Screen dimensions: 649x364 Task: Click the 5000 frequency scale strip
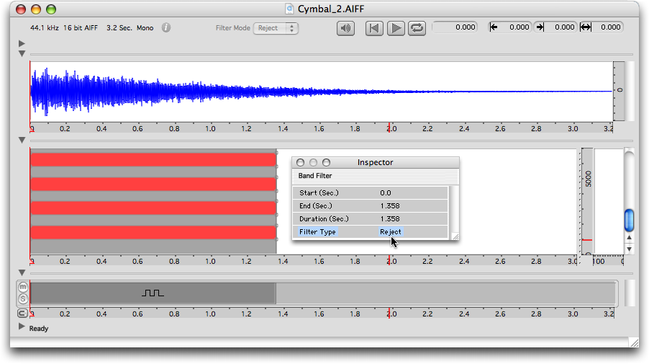[587, 200]
